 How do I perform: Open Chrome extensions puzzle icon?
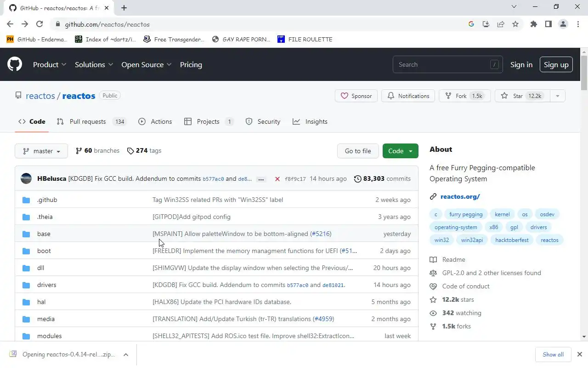[534, 24]
